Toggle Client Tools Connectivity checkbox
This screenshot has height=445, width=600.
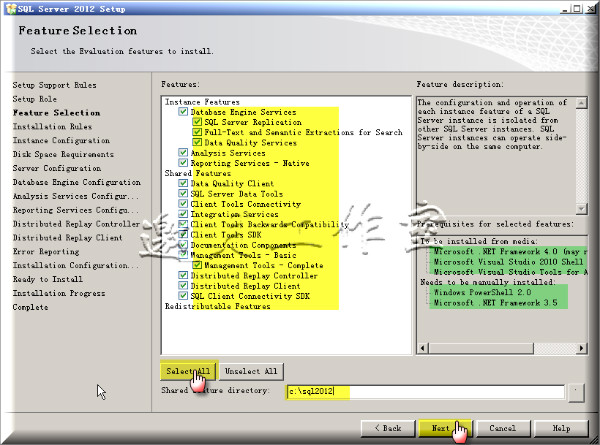[x=183, y=204]
